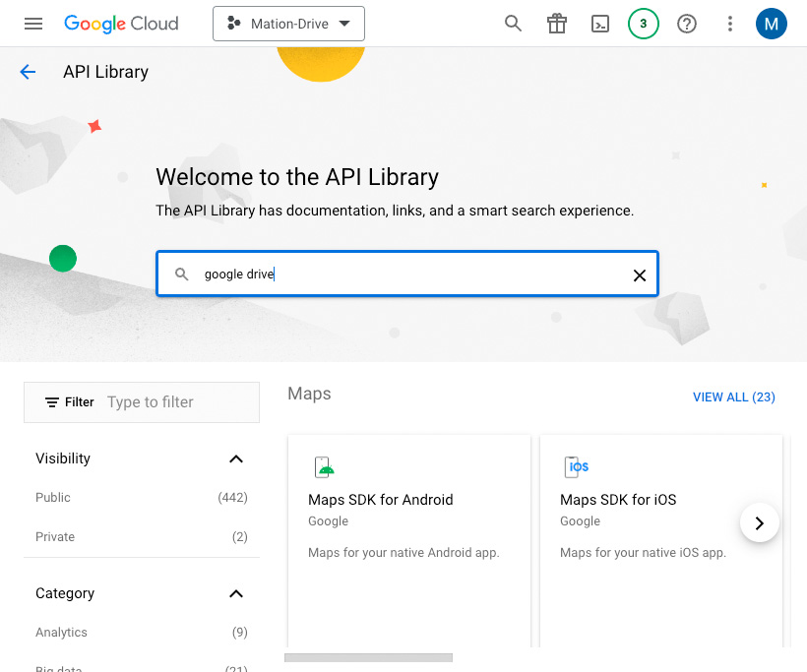Open the three-dot more options menu
The image size is (807, 672).
730,24
